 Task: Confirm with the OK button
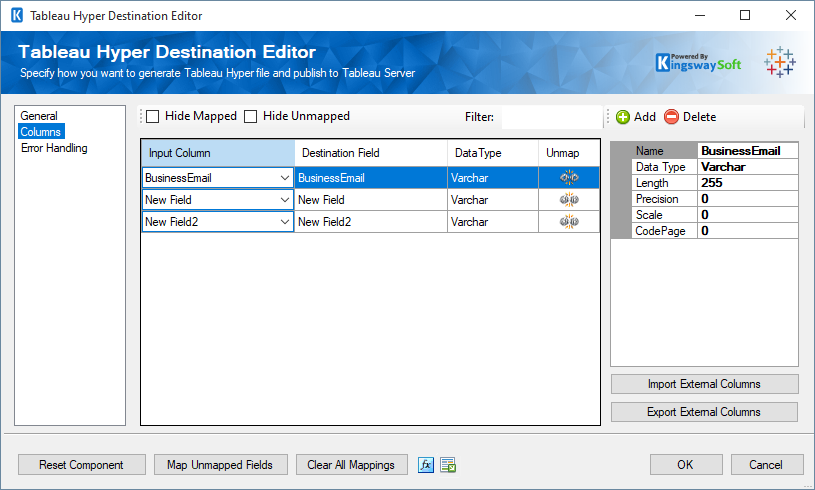click(686, 465)
